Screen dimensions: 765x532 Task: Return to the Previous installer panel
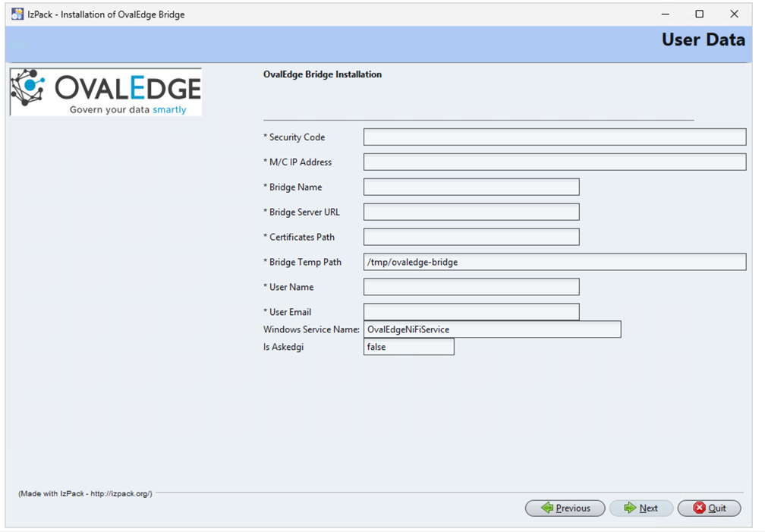pos(565,508)
